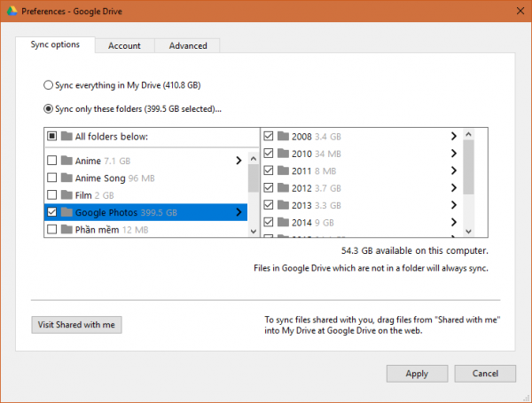This screenshot has height=403, width=532.
Task: Click the Anime Song folder icon
Action: coord(66,178)
